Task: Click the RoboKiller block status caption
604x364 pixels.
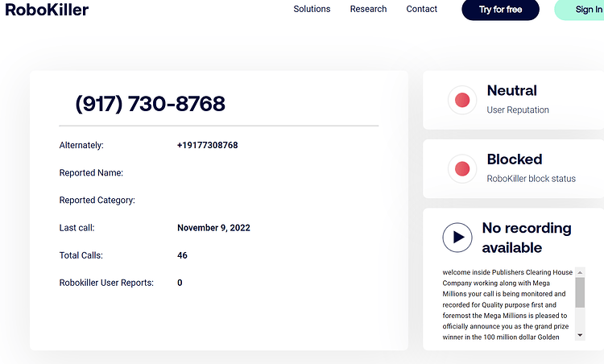Action: click(531, 179)
